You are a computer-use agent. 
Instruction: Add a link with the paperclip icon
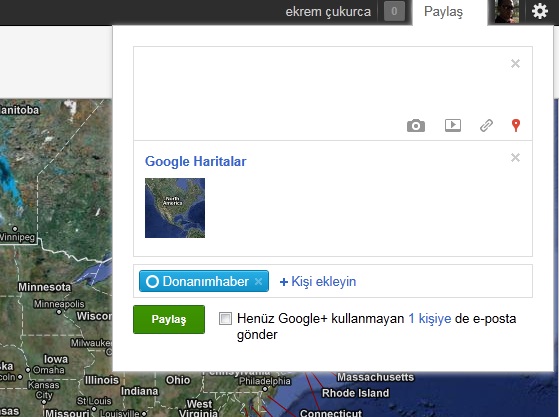tap(486, 125)
